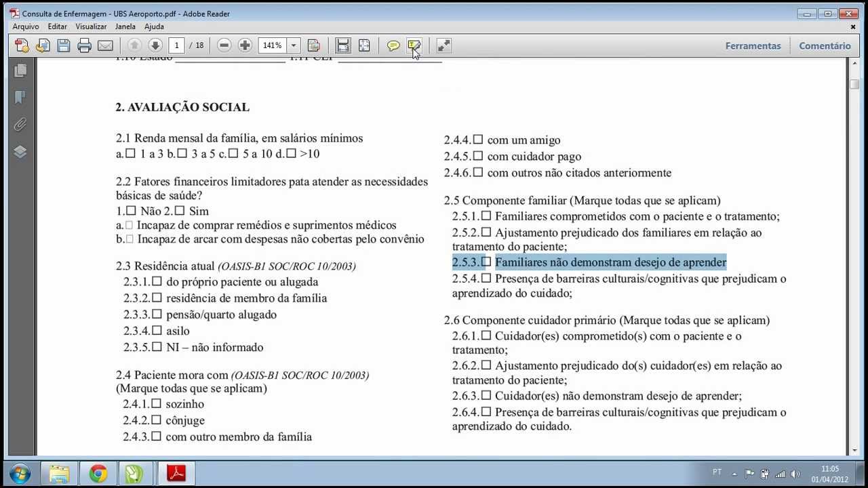Viewport: 868px width, 488px height.
Task: Open the Bookmarks side panel
Action: (20, 98)
